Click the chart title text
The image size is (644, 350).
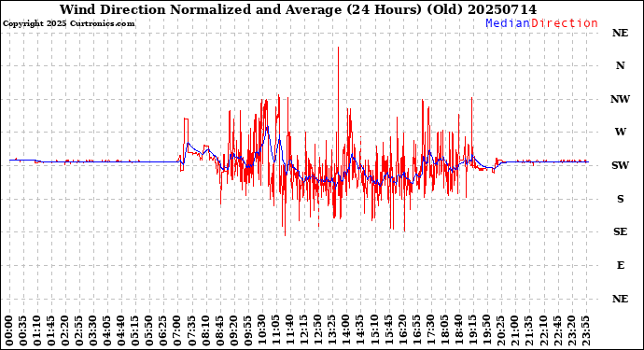(298, 9)
